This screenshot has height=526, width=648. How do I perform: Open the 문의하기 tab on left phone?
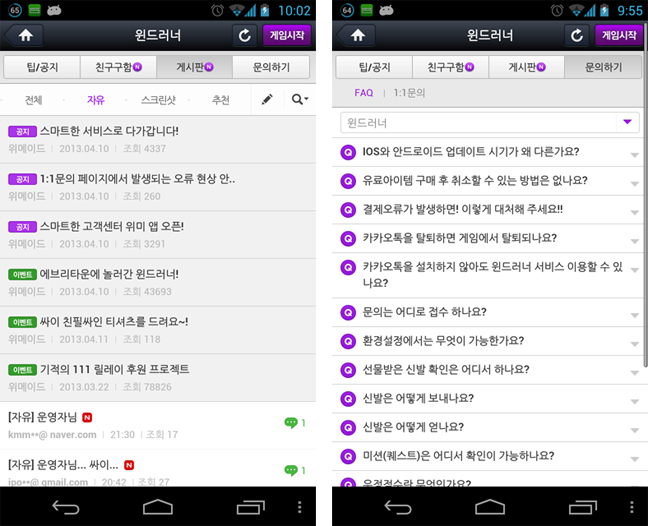click(x=271, y=67)
